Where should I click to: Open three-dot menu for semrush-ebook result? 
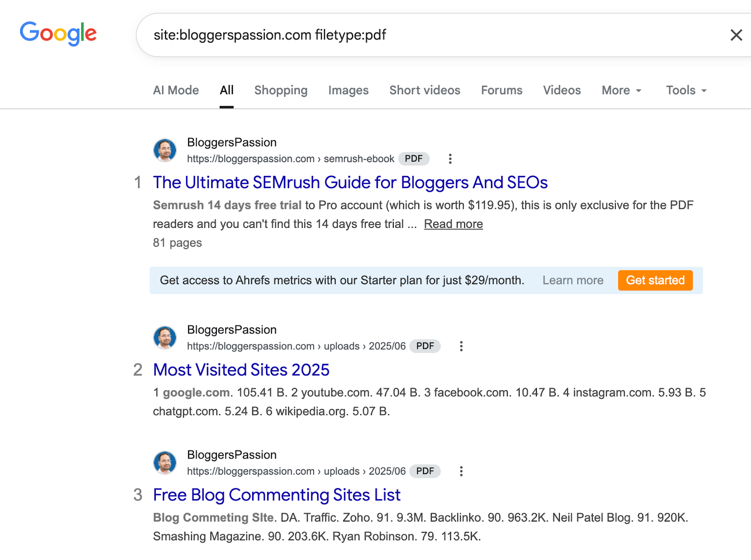[450, 159]
